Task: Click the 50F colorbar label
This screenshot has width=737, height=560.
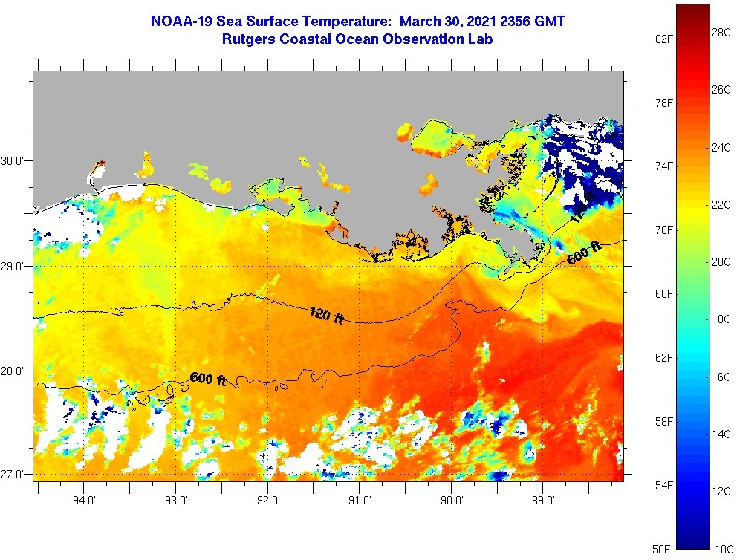Action: (x=663, y=549)
